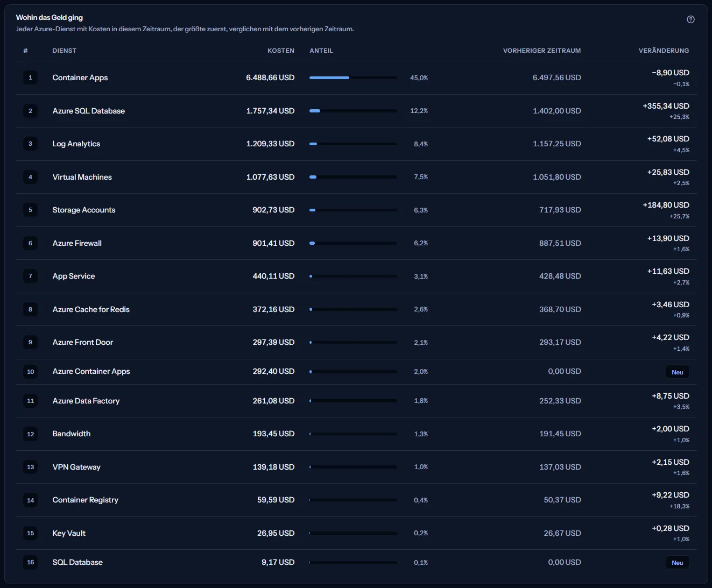Open the help question-mark icon

tap(690, 19)
